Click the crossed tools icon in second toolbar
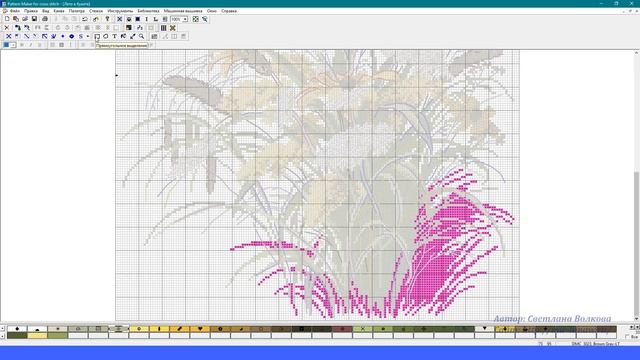The width and height of the screenshot is (640, 360). [173, 28]
